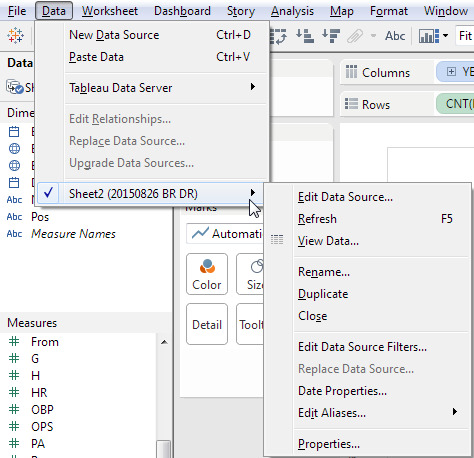Open the Map menu
Viewport: 474px width, 458px height.
coord(342,11)
